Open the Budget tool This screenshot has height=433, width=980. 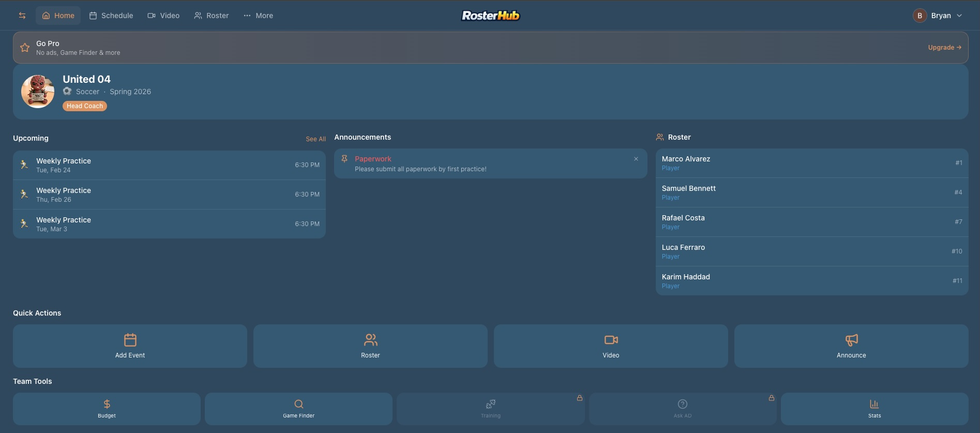click(x=107, y=409)
